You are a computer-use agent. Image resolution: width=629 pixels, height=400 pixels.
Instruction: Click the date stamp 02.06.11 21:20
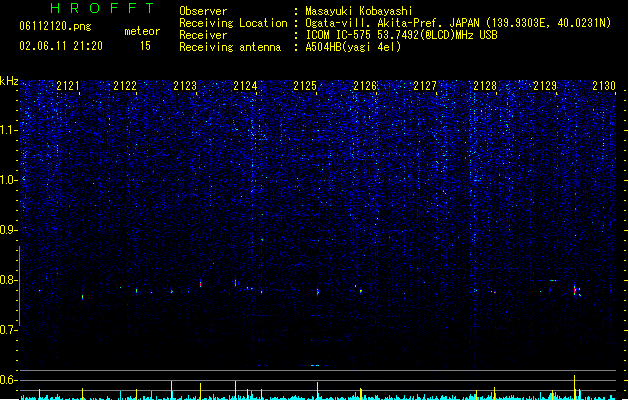pos(61,46)
